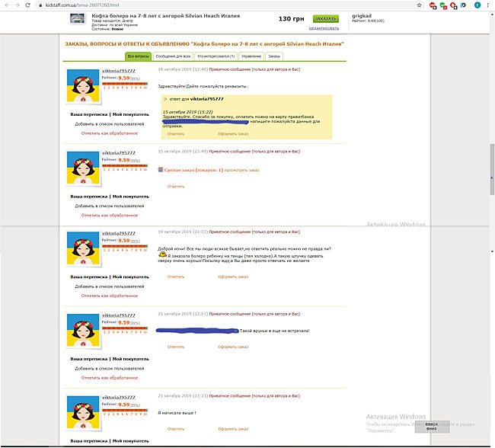Switch to 'Все вопросы' tab
This screenshot has width=495, height=448.
(x=139, y=56)
